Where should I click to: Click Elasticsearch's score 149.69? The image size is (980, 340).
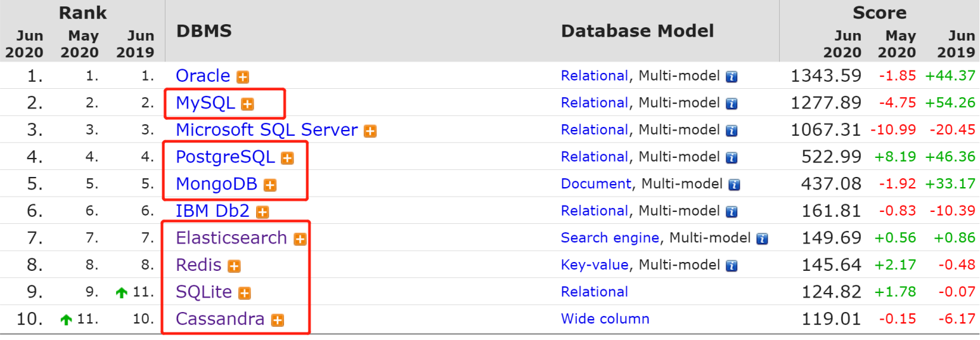[832, 238]
